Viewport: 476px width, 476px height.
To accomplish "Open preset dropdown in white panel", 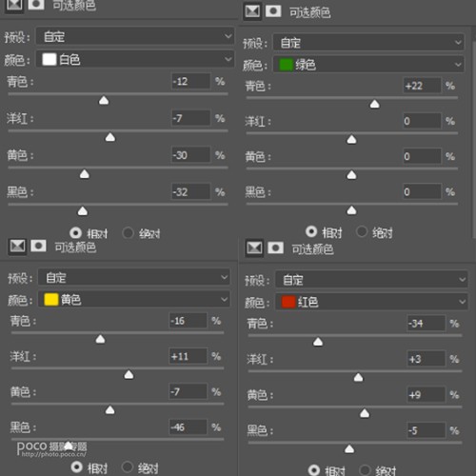I will 135,36.
